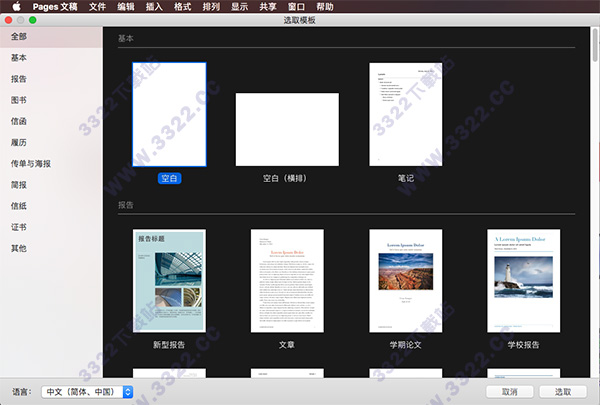The height and width of the screenshot is (405, 600).
Task: Open the 共享 menu
Action: tap(268, 7)
